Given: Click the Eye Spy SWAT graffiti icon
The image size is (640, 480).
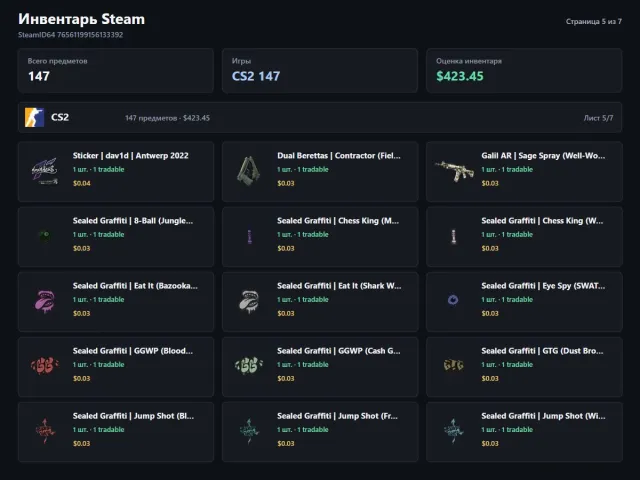Looking at the screenshot, I should click(453, 300).
